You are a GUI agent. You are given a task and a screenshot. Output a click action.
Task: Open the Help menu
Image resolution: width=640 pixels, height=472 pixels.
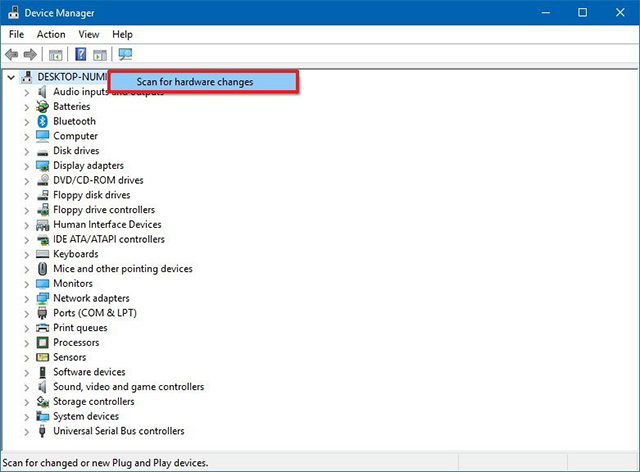tap(122, 34)
